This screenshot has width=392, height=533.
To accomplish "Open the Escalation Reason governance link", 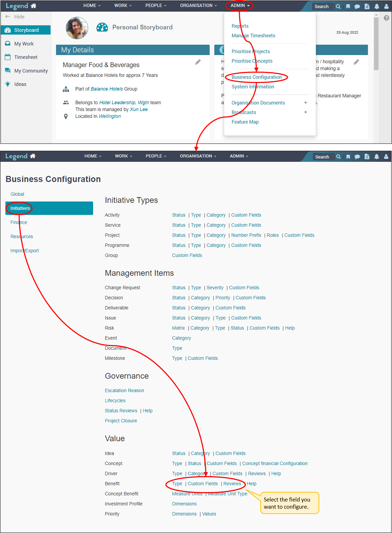I will click(x=124, y=391).
